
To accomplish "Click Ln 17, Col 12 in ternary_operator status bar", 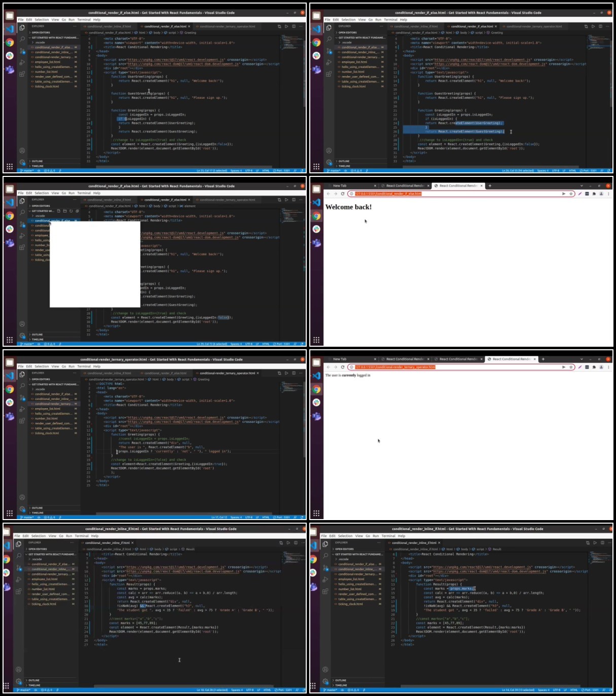I will (x=219, y=518).
